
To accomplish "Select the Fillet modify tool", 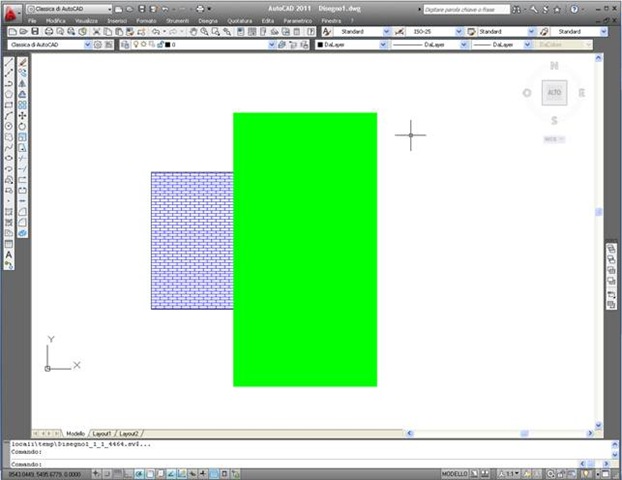I will pos(22,223).
